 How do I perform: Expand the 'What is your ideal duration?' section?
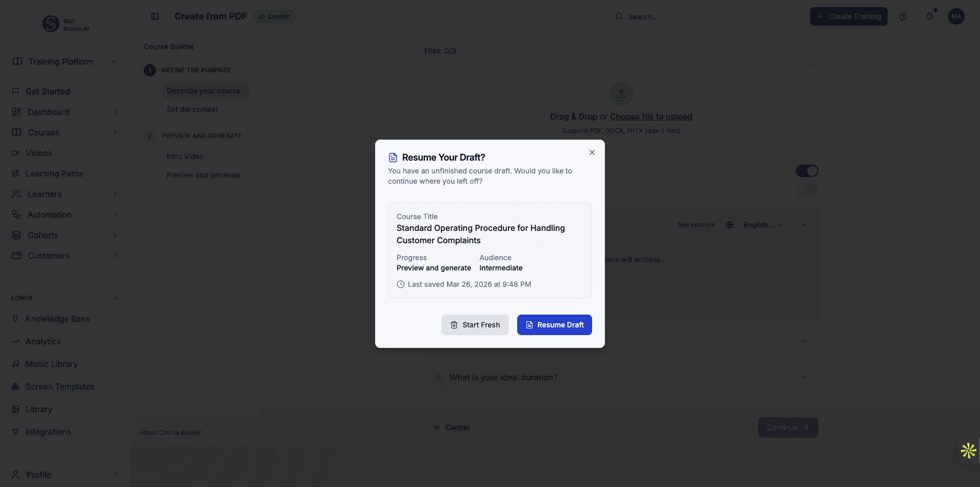coord(620,377)
